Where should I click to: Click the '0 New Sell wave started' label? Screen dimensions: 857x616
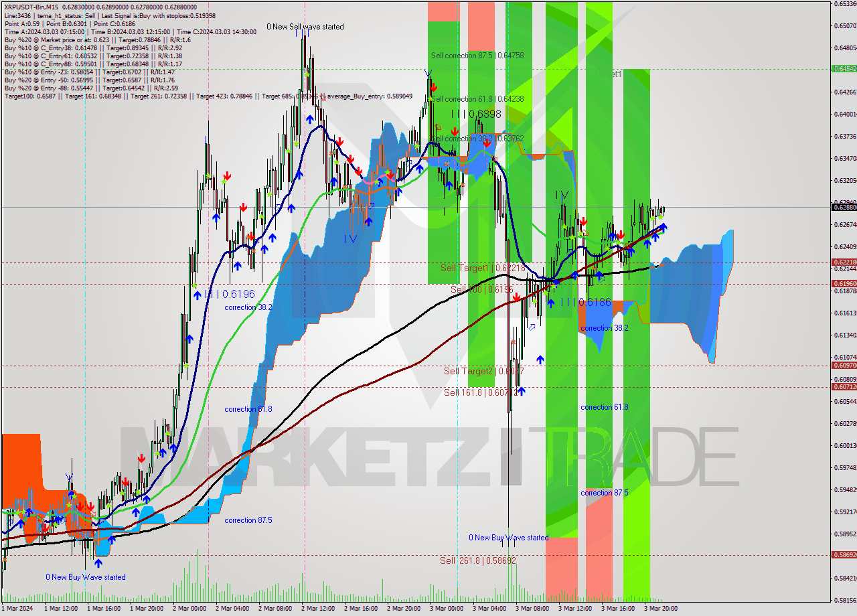pyautogui.click(x=305, y=27)
